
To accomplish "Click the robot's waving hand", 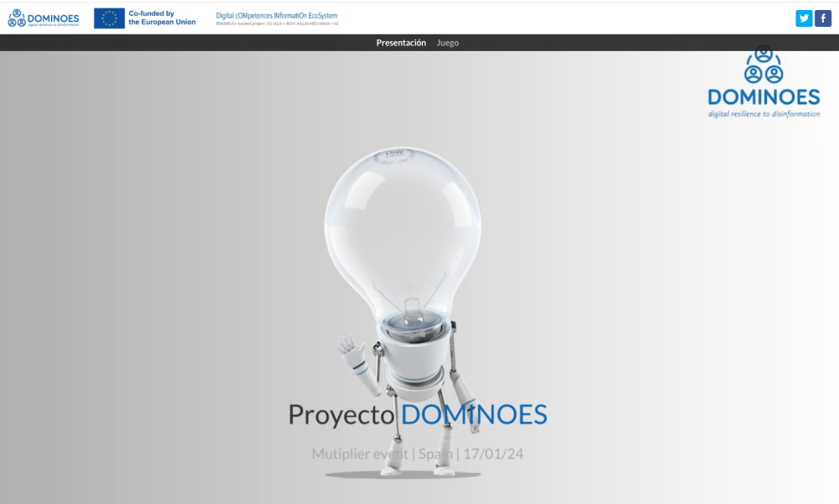I will click(349, 346).
